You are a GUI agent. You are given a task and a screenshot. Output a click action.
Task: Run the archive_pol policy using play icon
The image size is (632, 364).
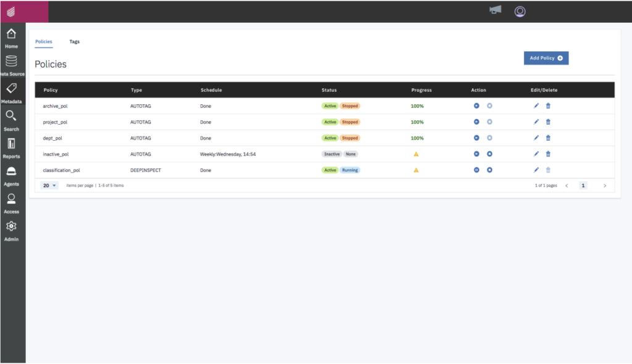pos(475,105)
